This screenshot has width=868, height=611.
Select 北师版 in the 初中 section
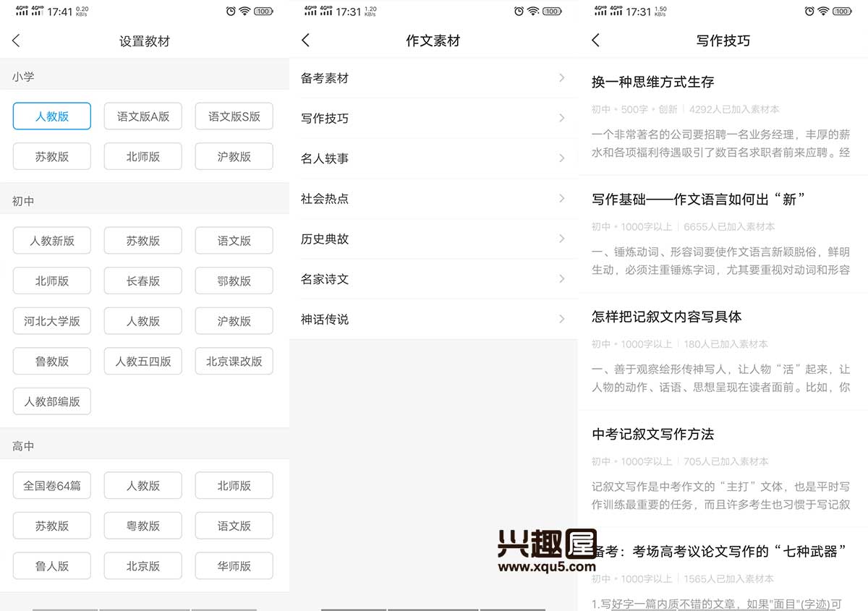[52, 281]
